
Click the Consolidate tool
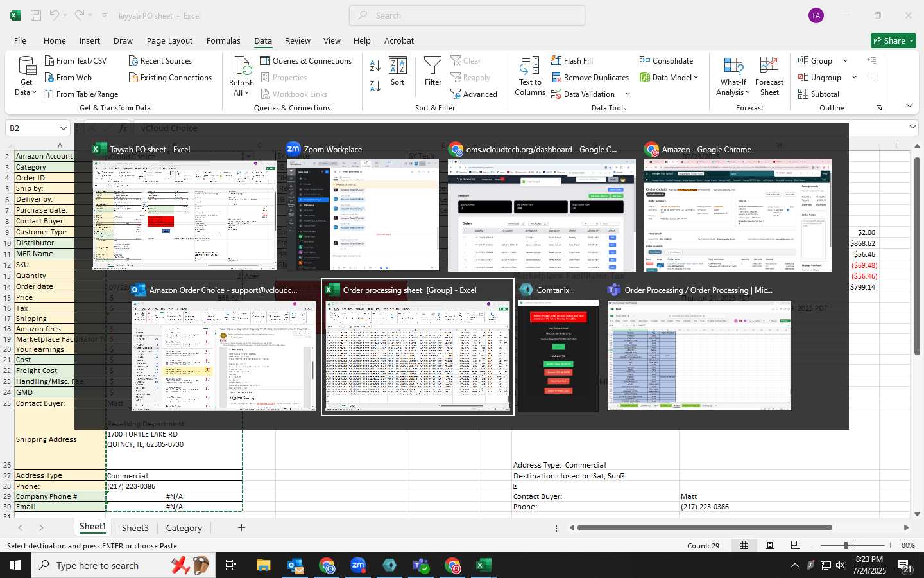[667, 61]
